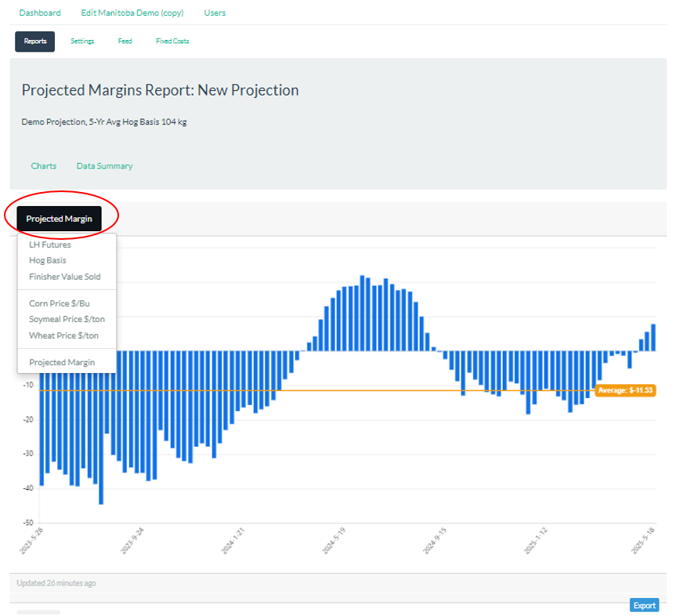Click the -20 y-axis label
676x616 pixels.
coord(28,420)
